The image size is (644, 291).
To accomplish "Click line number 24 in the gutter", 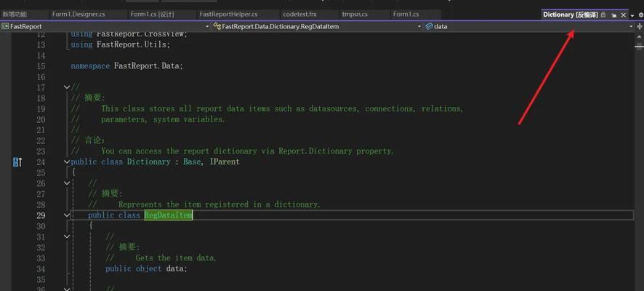I will (x=41, y=162).
